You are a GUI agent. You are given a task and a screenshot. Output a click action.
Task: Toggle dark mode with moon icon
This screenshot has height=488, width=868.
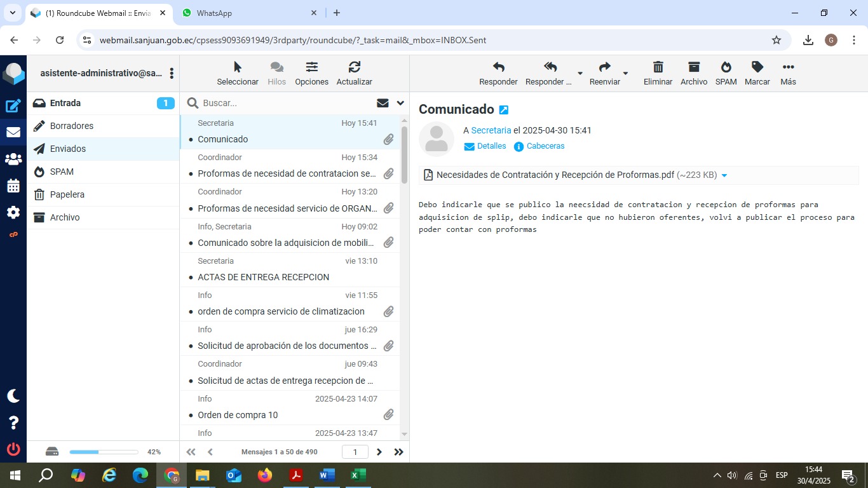(x=13, y=396)
